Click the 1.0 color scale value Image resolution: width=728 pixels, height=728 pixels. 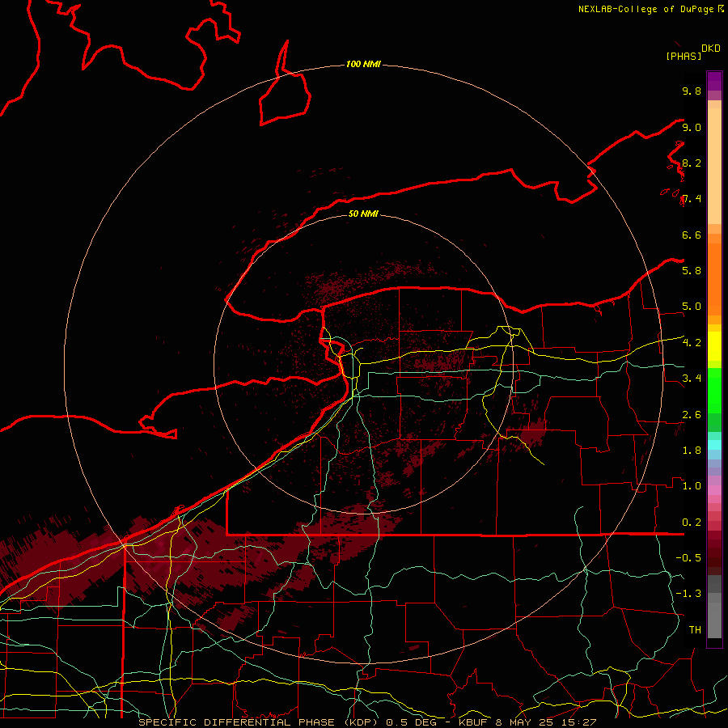coord(692,486)
